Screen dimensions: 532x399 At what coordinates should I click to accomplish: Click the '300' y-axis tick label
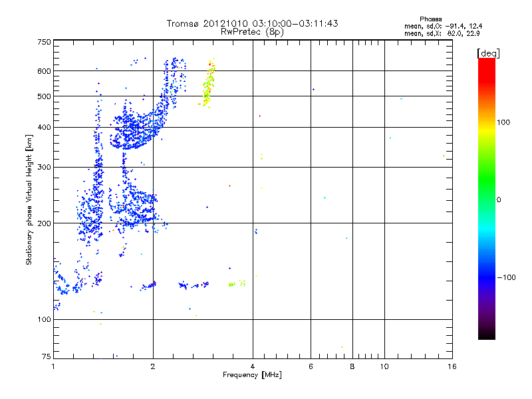[44, 168]
